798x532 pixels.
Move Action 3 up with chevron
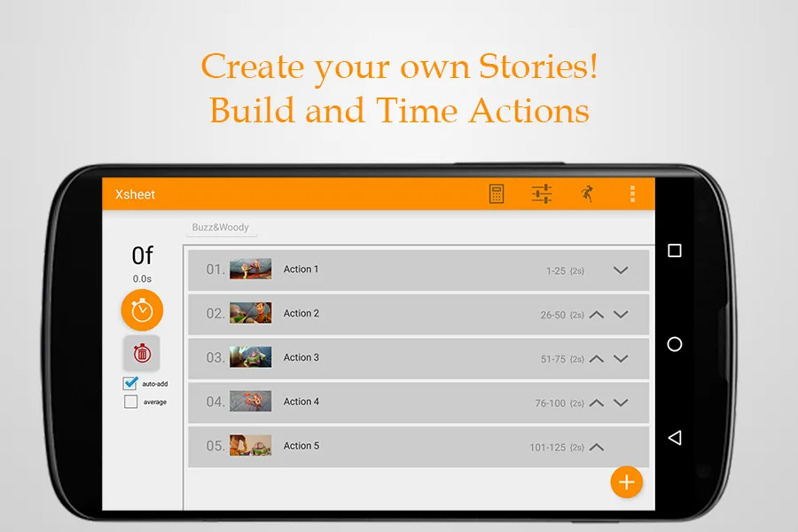point(597,359)
